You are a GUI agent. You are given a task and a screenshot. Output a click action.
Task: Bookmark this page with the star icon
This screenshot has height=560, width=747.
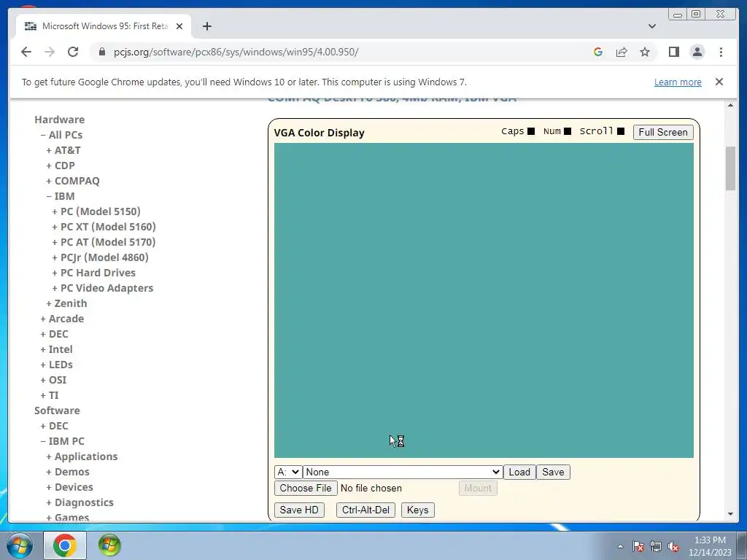point(645,52)
